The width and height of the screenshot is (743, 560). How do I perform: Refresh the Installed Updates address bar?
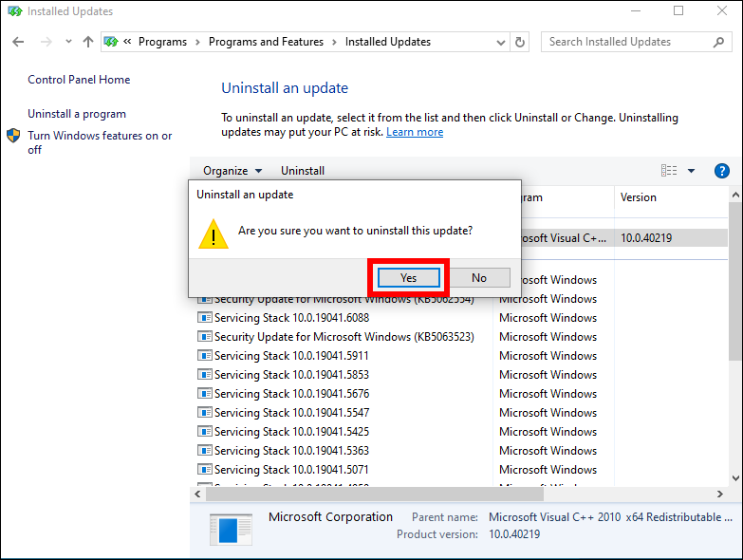pyautogui.click(x=520, y=42)
